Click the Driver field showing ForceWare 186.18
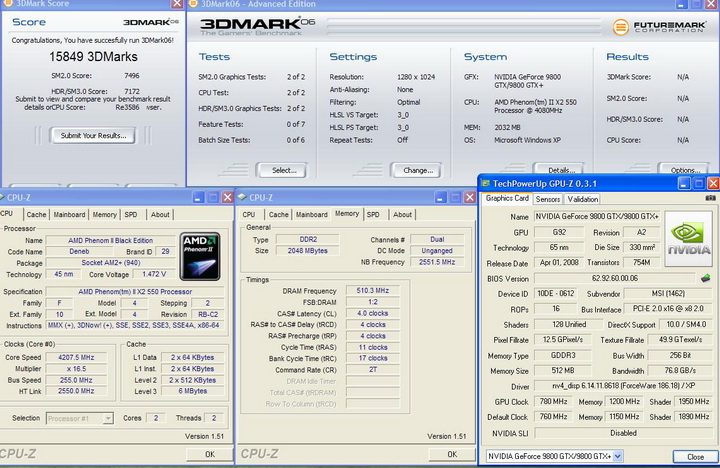Image resolution: width=720 pixels, height=468 pixels. click(623, 386)
